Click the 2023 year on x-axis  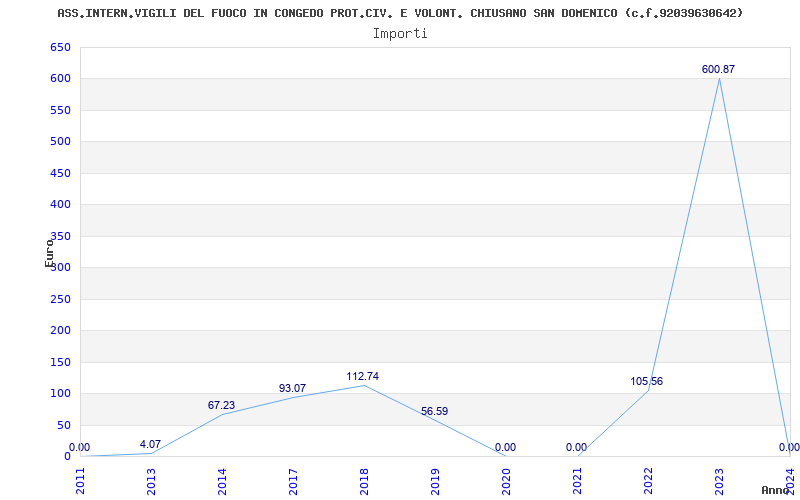pyautogui.click(x=719, y=480)
